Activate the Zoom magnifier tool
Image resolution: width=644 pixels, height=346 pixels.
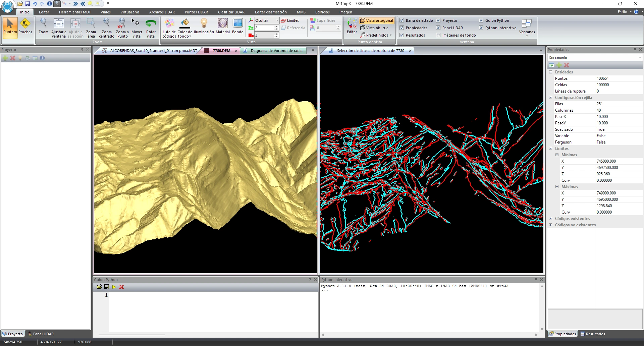[43, 27]
